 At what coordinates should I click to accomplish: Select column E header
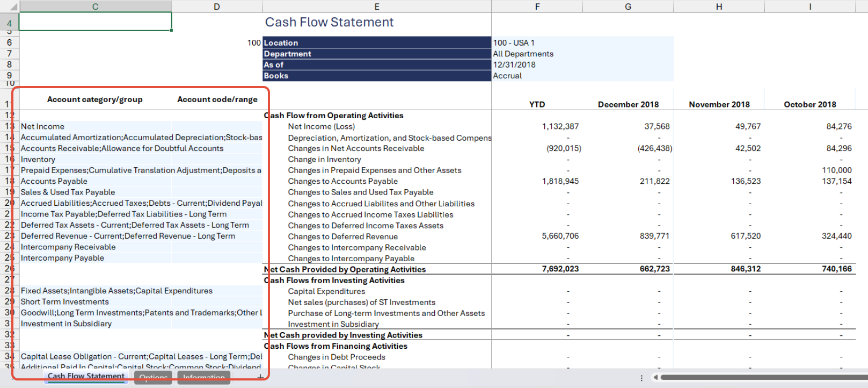pyautogui.click(x=377, y=6)
